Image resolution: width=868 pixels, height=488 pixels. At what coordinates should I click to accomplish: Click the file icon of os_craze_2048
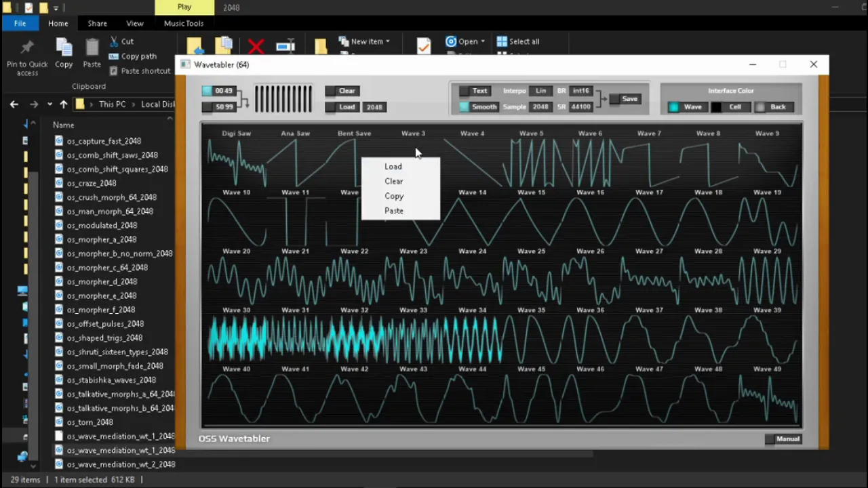coord(59,183)
